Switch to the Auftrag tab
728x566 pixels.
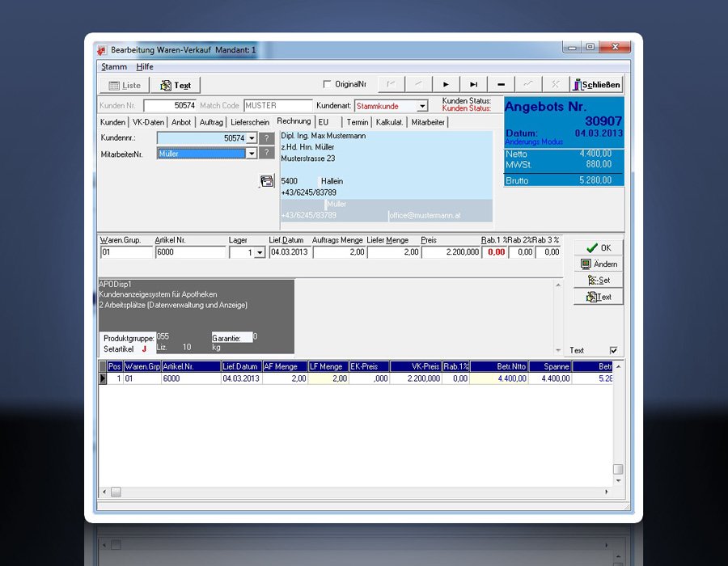(x=211, y=122)
